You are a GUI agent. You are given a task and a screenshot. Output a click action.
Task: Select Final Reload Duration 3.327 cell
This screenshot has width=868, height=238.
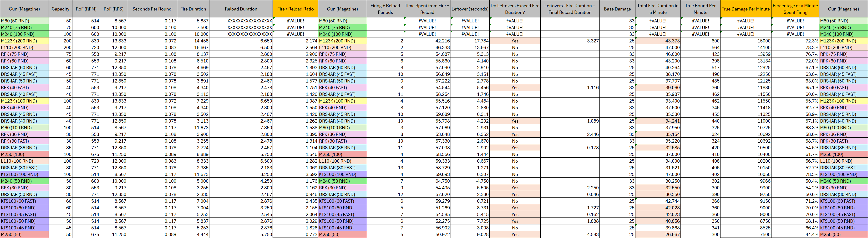pyautogui.click(x=570, y=41)
